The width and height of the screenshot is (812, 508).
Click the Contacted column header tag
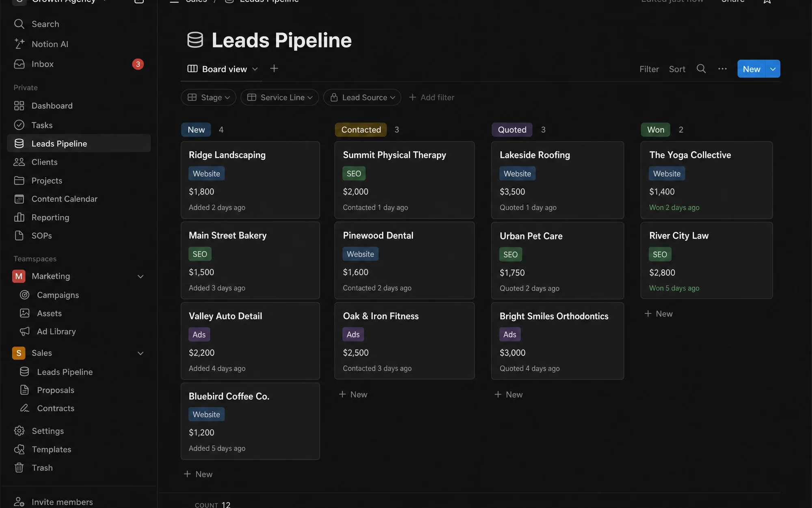361,130
